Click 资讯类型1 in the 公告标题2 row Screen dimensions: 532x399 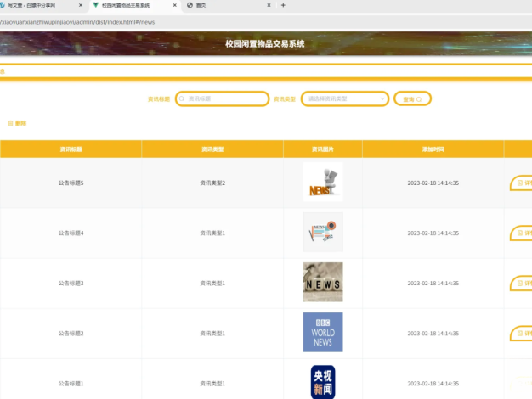[212, 334]
